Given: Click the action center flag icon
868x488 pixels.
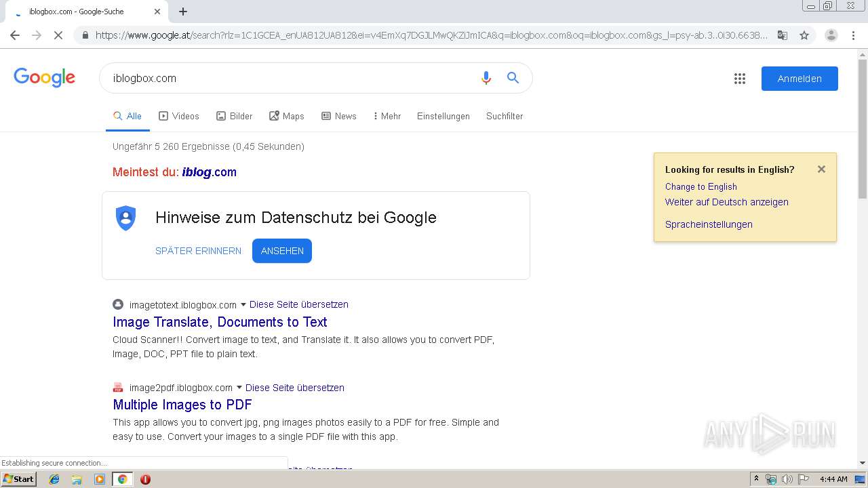Looking at the screenshot, I should pyautogui.click(x=803, y=479).
